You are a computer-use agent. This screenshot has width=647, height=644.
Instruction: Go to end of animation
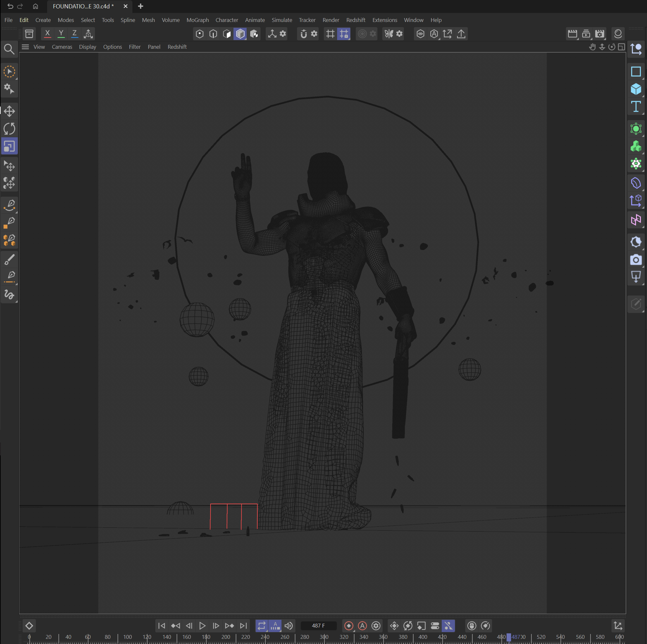coord(243,625)
